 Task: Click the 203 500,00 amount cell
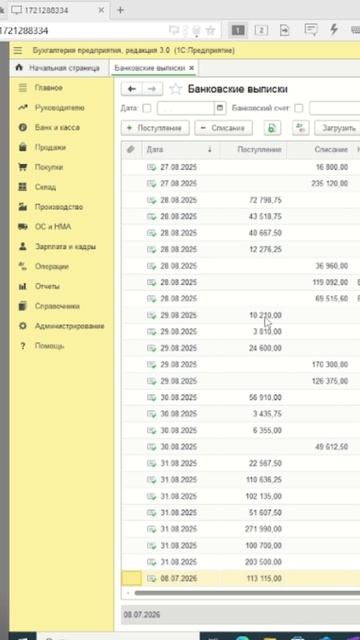264,562
